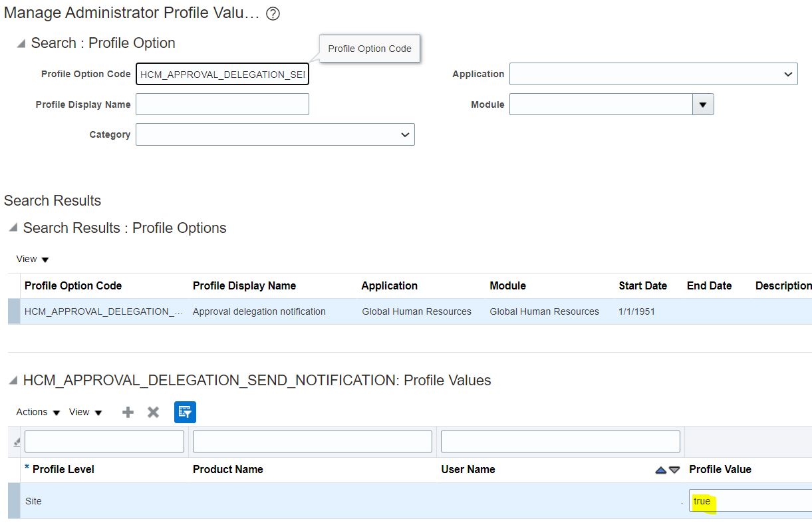This screenshot has width=812, height=525.
Task: Collapse the Profile Values section
Action: click(13, 381)
